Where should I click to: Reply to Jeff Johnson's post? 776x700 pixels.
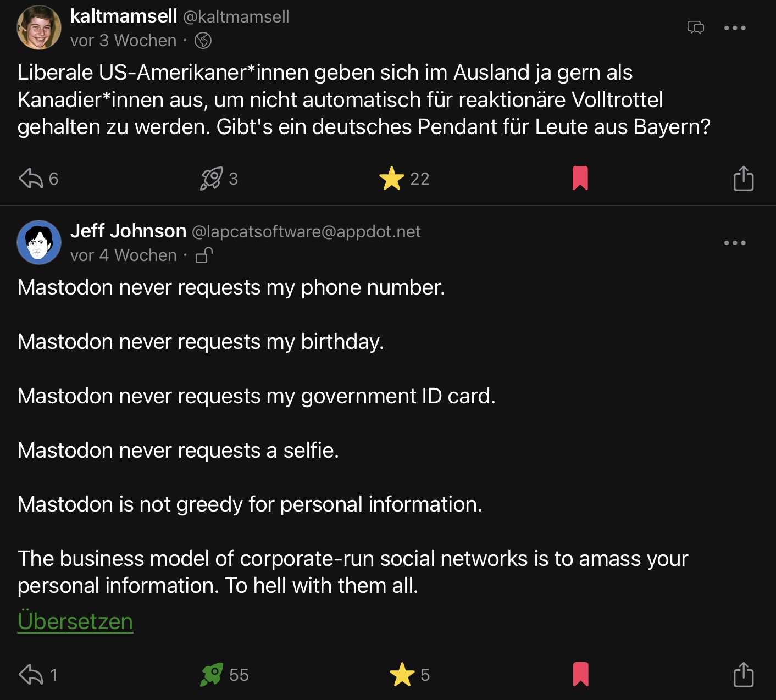(31, 675)
